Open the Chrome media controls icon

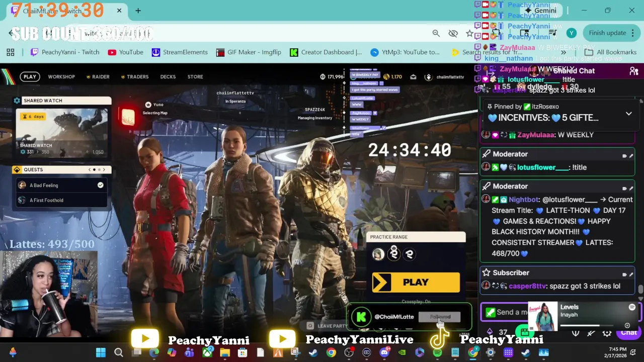coord(552,33)
